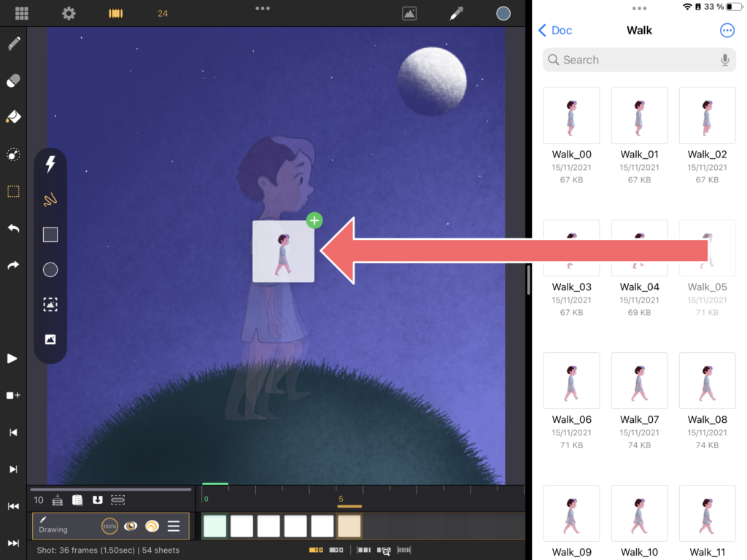Redo the last action

click(x=13, y=265)
